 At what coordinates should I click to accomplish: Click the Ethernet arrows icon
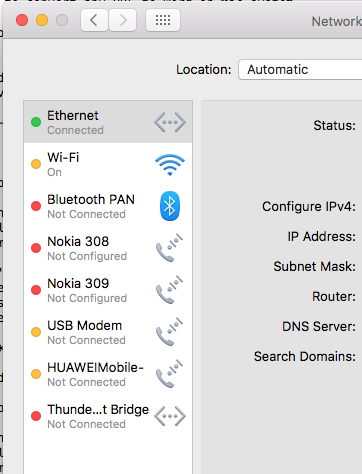click(170, 122)
